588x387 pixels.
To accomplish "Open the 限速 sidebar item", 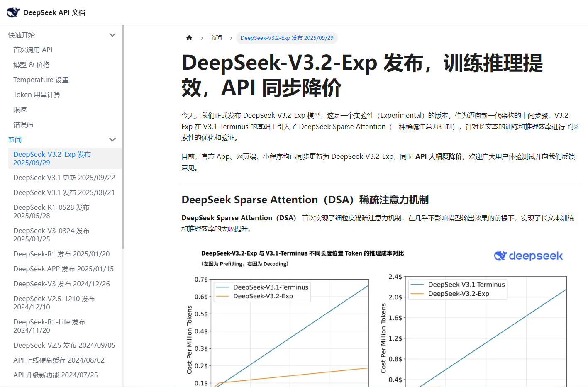I will click(x=20, y=110).
